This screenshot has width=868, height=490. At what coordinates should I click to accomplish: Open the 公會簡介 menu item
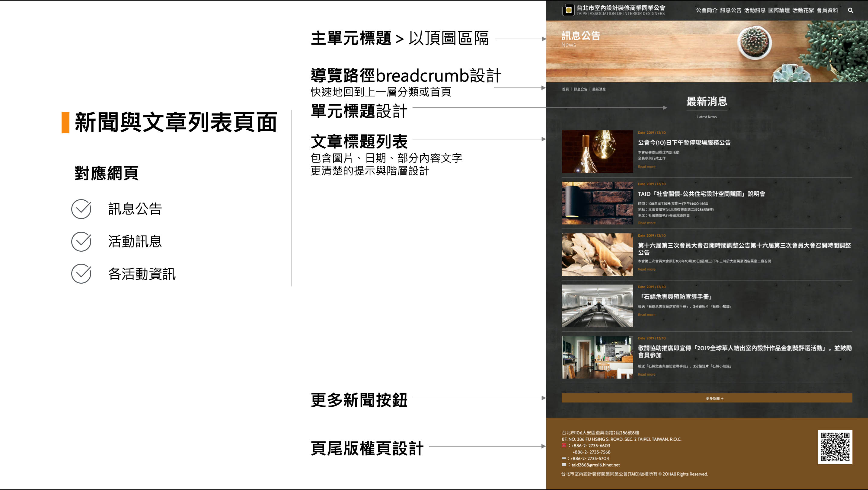pos(706,11)
